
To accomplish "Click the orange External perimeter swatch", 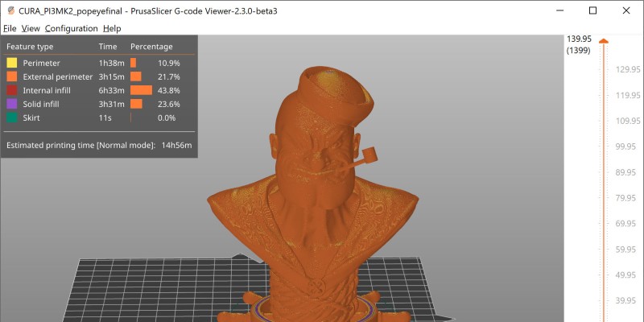I will coord(12,76).
